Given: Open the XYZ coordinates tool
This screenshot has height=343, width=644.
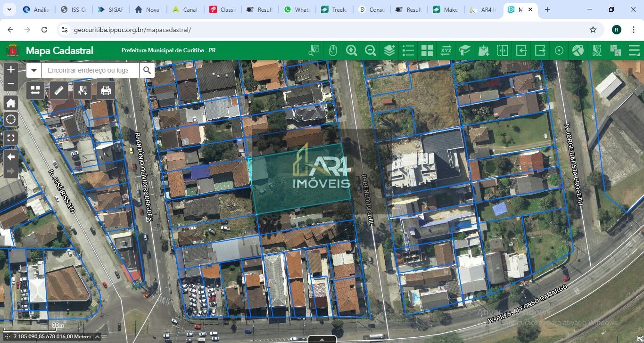Looking at the screenshot, I should (x=446, y=50).
